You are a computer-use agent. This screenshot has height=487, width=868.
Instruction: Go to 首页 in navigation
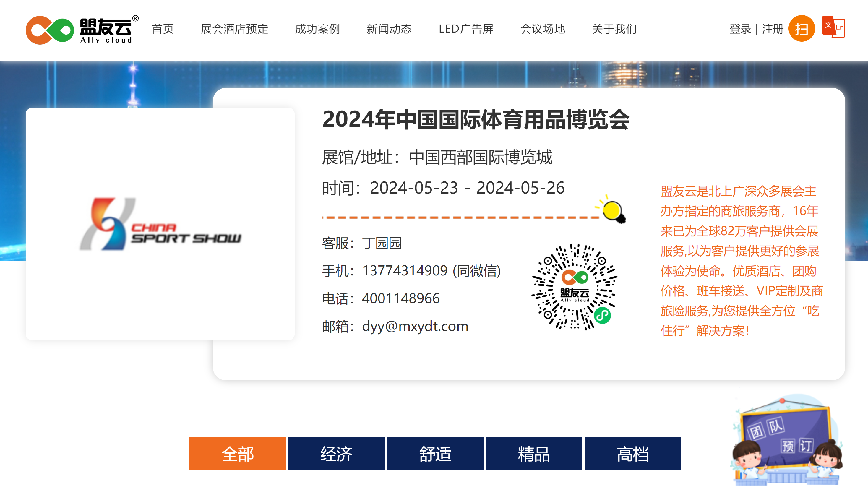tap(163, 29)
